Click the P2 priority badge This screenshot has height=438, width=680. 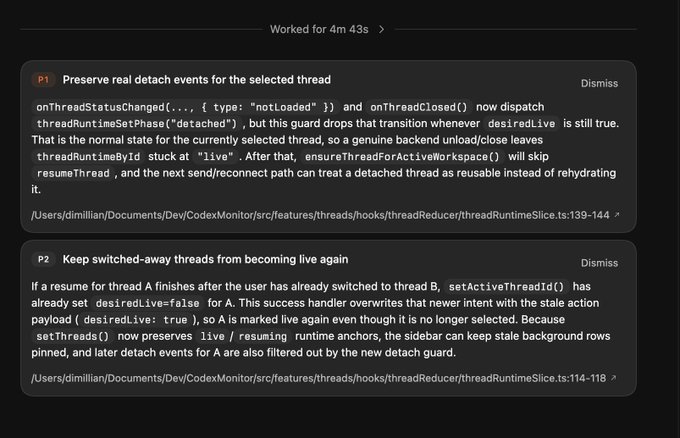(x=44, y=260)
